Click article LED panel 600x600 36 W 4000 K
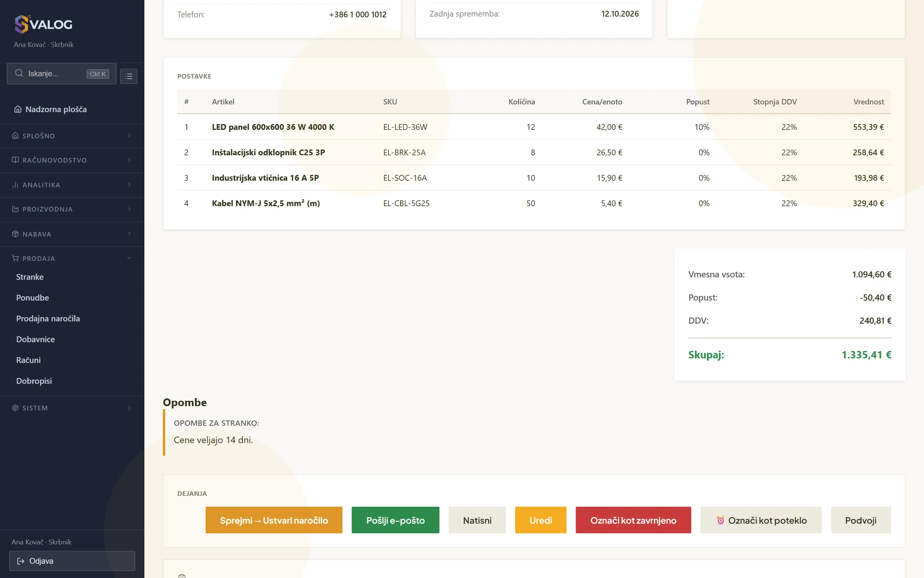 273,127
